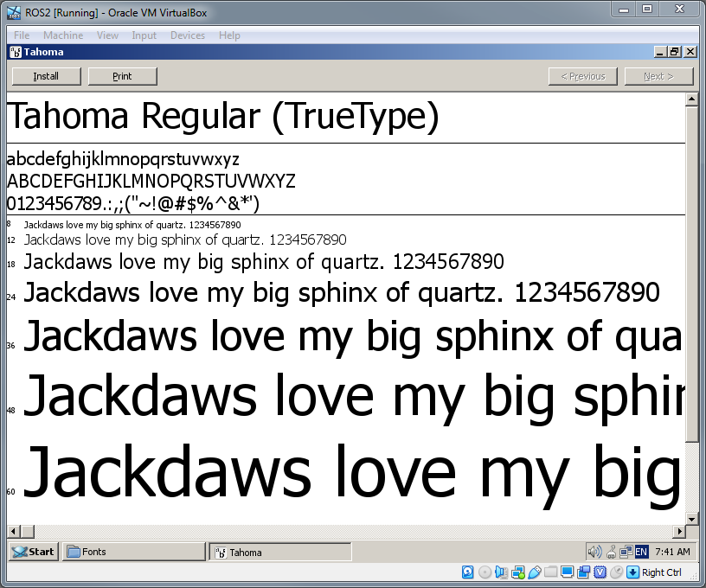Click the VirtualBox audio status icon
Image resolution: width=706 pixels, height=588 pixels.
[x=501, y=572]
